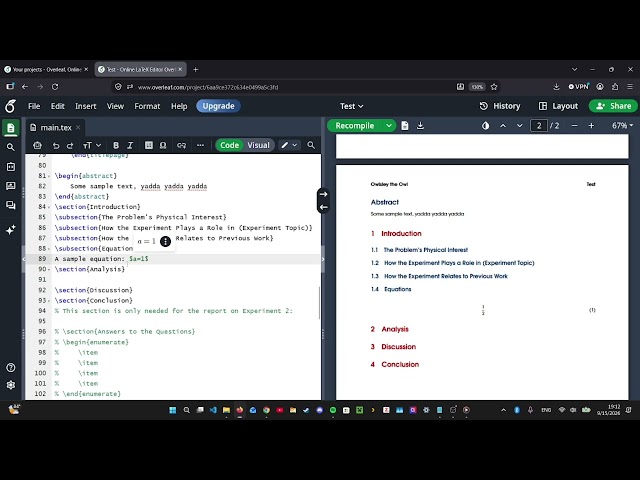
Task: Click the browser address bar URL
Action: click(208, 87)
